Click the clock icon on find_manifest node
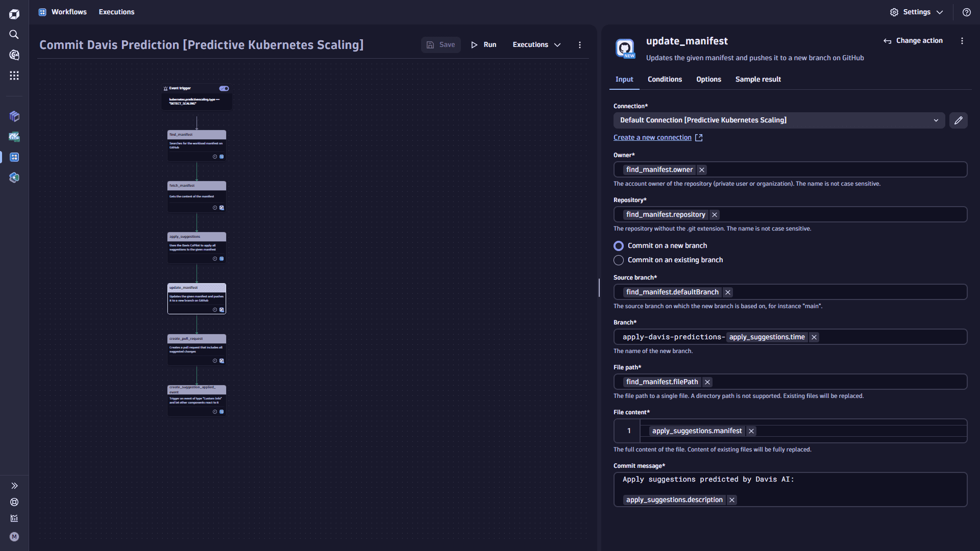This screenshot has width=980, height=551. tap(215, 157)
